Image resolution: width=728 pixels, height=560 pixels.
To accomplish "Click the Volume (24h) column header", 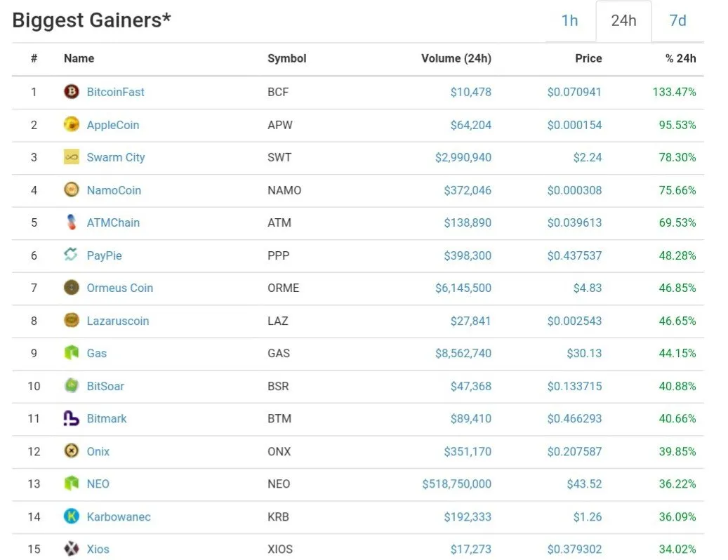I will (456, 58).
